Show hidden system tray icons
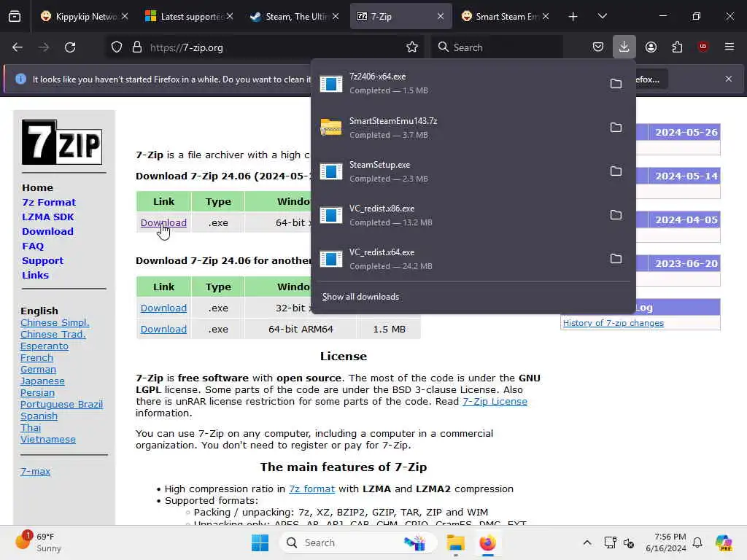The image size is (747, 560). 587,542
